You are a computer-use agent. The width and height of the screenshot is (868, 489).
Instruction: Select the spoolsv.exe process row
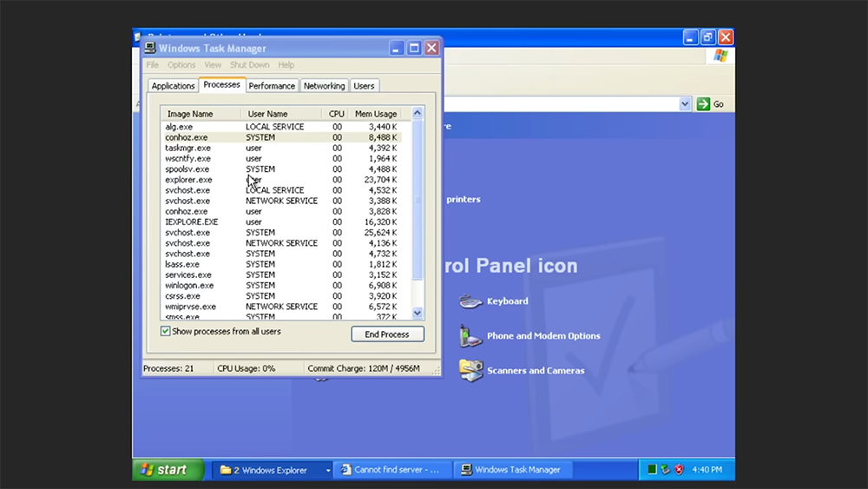[281, 169]
